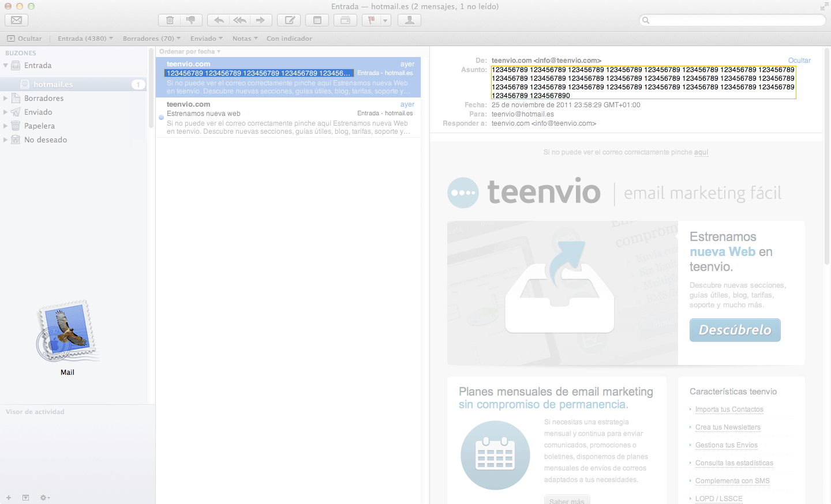Collapse the Entrada mailbox tree
831x504 pixels.
point(6,65)
